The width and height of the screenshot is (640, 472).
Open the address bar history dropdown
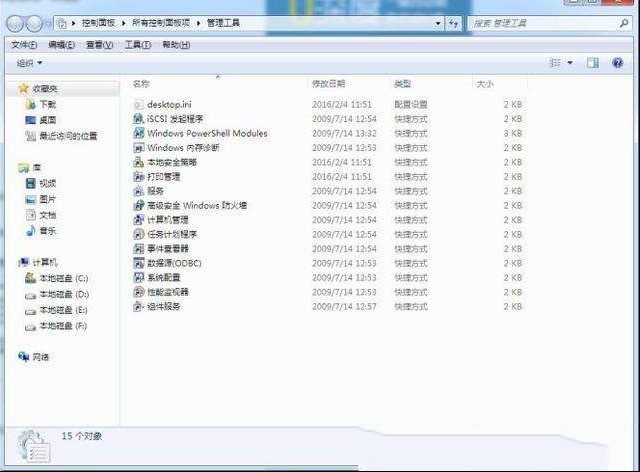[x=438, y=23]
